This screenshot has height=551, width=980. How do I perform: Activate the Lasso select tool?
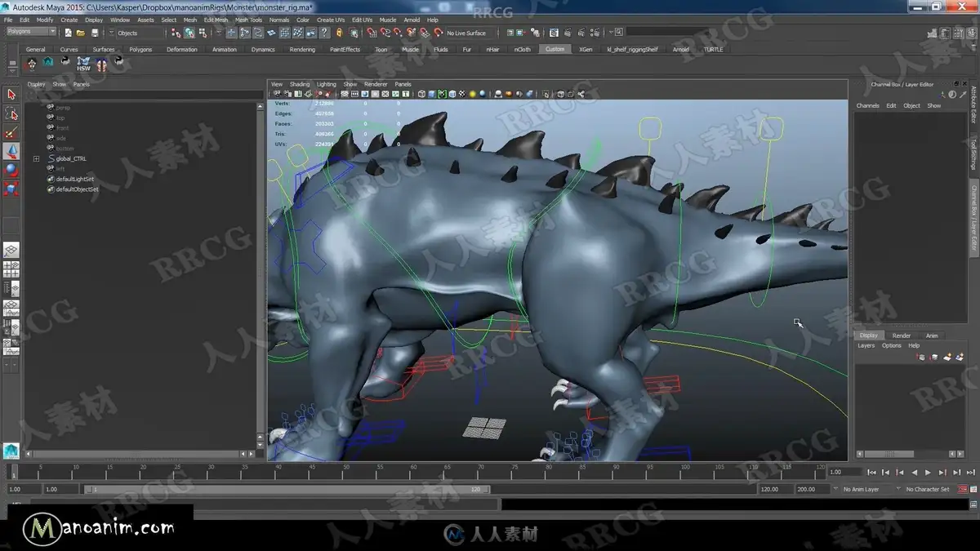click(11, 113)
